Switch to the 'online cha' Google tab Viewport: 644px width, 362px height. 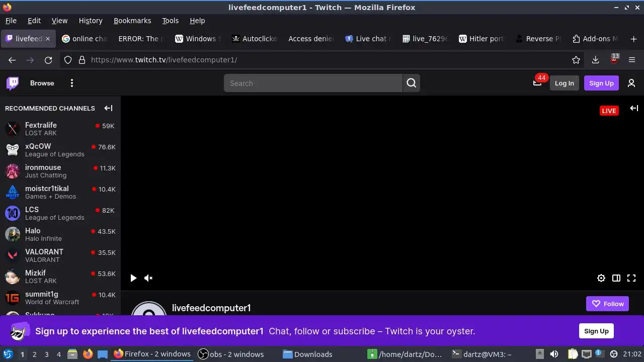85,39
